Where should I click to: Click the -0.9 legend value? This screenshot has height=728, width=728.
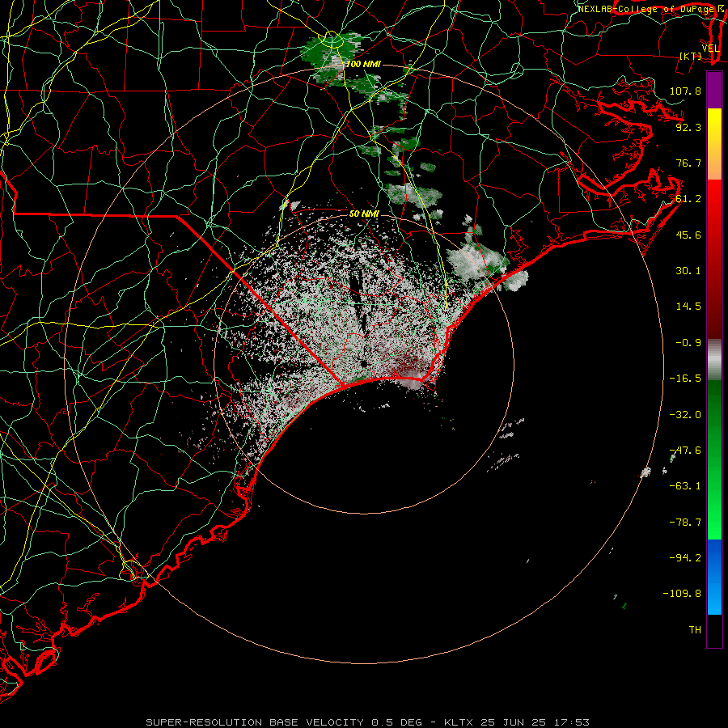click(688, 343)
